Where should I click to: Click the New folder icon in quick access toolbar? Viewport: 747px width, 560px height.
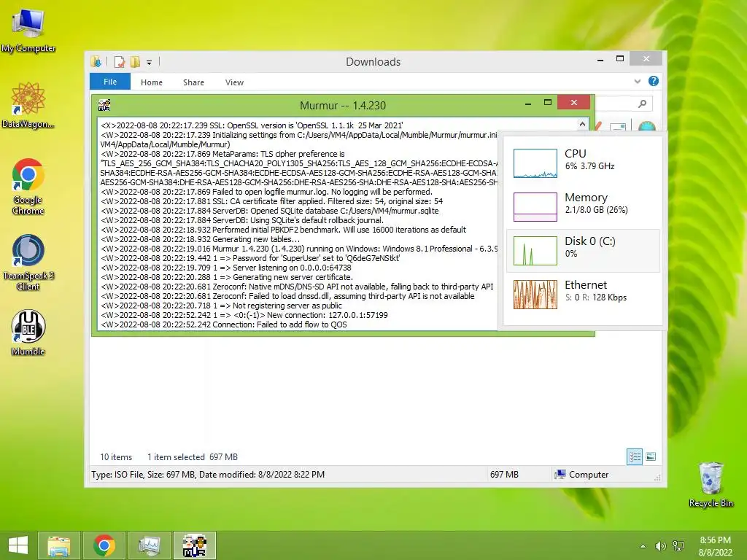coord(135,62)
